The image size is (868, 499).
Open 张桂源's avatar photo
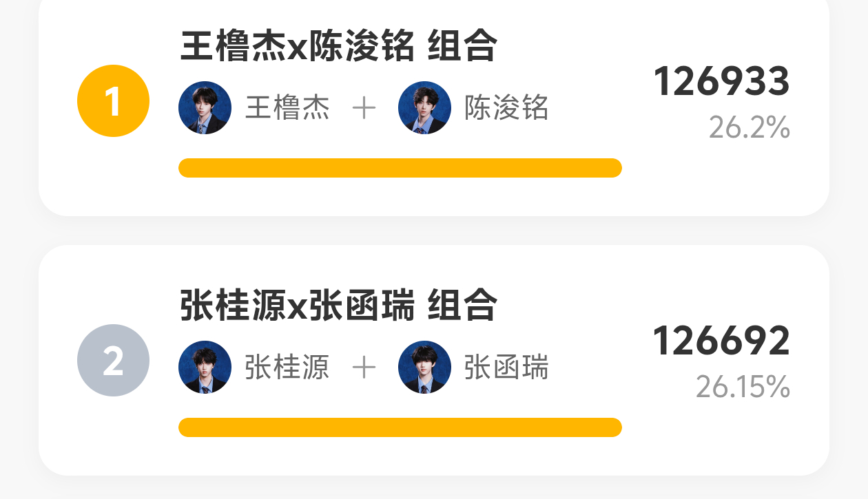205,367
